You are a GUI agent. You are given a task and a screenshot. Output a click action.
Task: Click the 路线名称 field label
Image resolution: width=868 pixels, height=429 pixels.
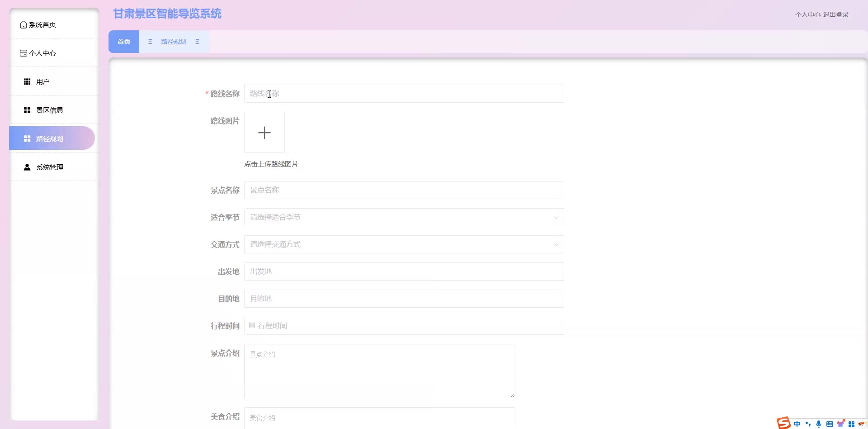pos(225,94)
